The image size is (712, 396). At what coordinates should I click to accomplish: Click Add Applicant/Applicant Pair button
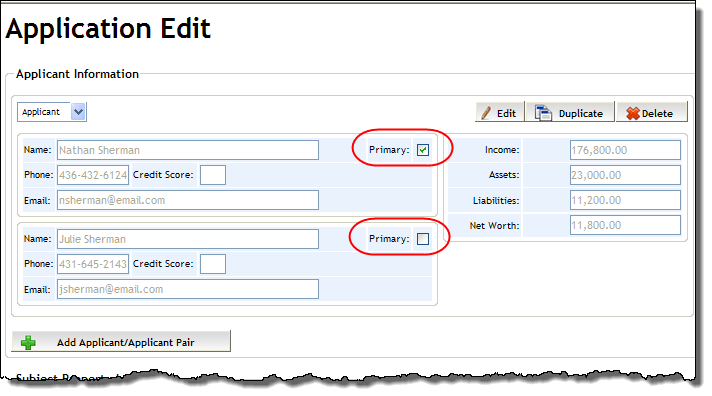tap(121, 342)
